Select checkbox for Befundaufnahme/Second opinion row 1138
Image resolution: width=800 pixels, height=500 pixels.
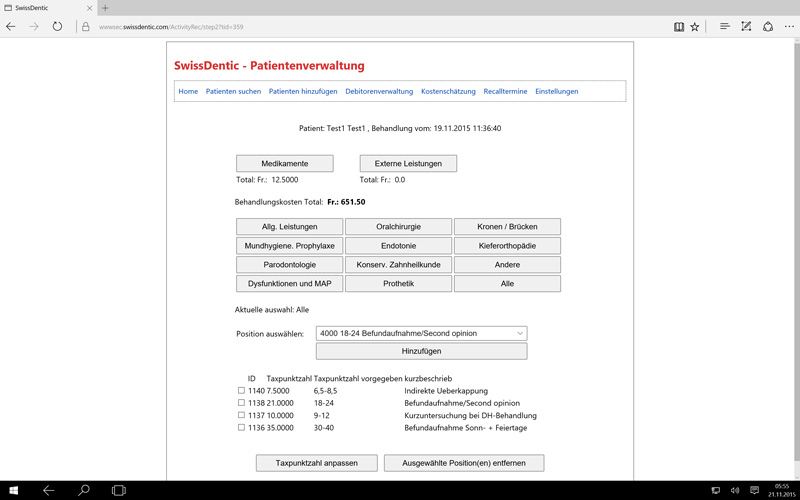pos(241,403)
